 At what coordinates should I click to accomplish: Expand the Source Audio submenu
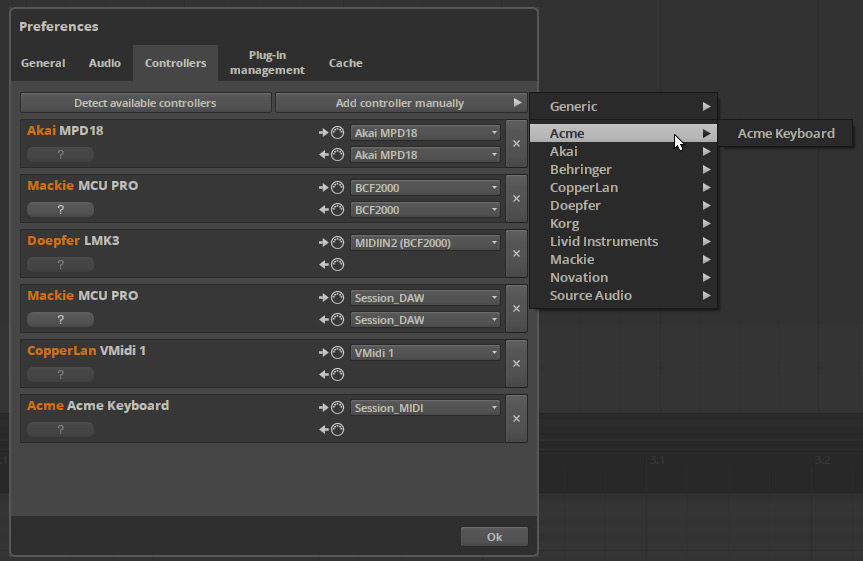[624, 296]
